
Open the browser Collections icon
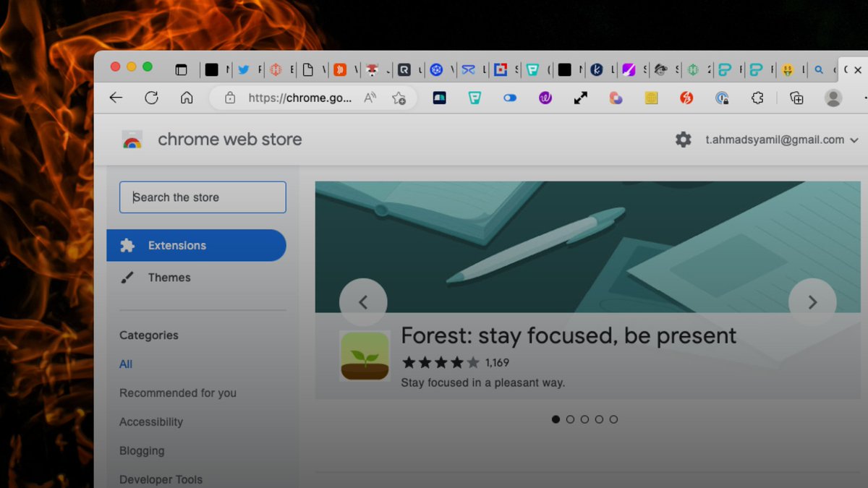[x=796, y=98]
